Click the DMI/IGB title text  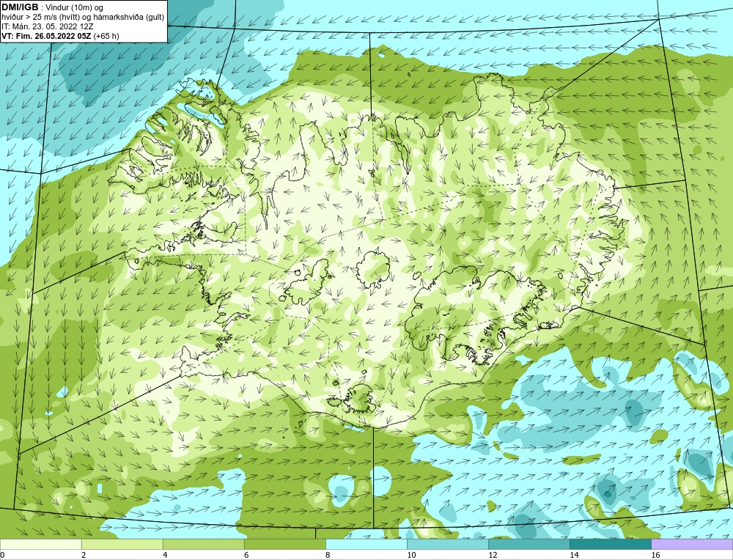pos(20,7)
